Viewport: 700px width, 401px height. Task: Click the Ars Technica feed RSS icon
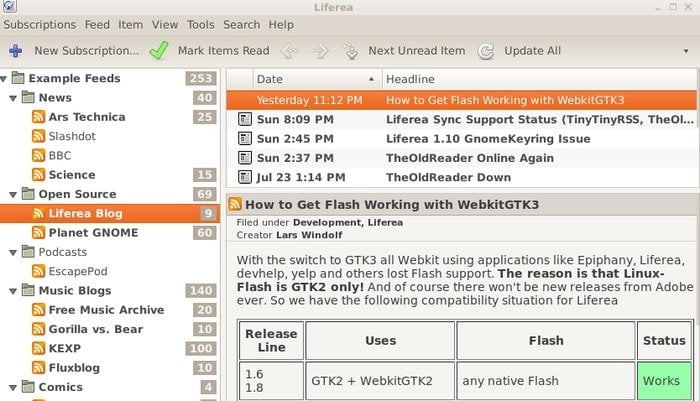[x=38, y=117]
